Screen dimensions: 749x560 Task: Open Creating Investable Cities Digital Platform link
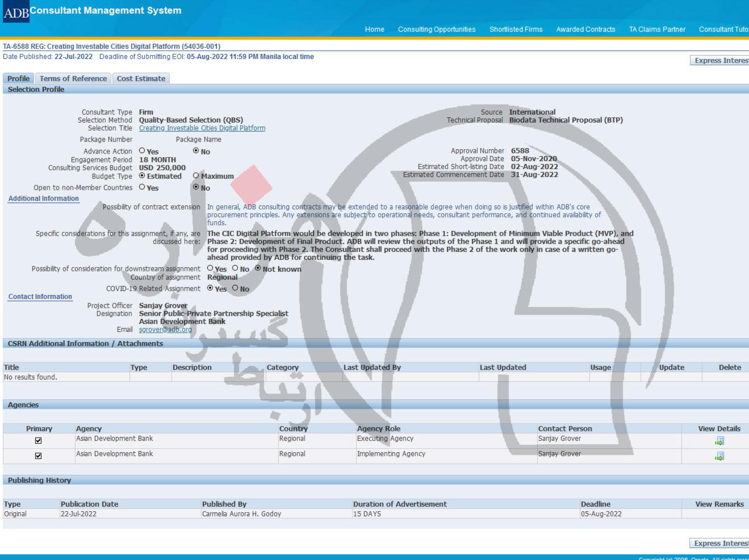click(x=202, y=128)
